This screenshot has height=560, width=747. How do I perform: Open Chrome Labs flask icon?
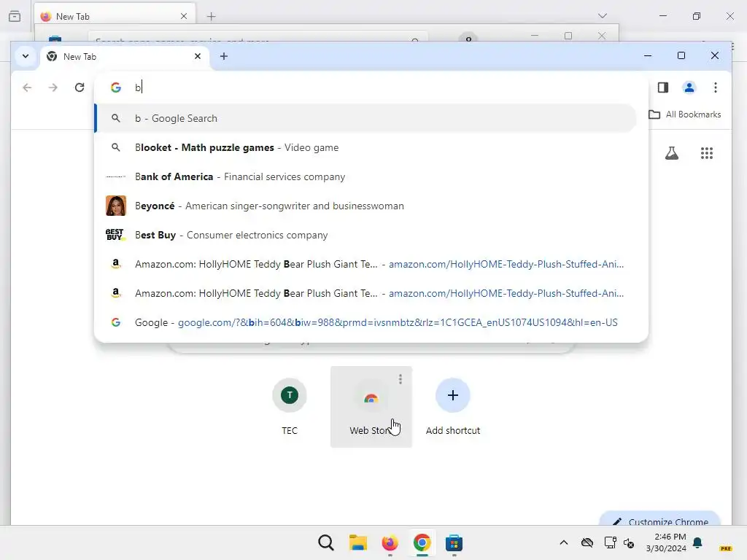pos(672,153)
